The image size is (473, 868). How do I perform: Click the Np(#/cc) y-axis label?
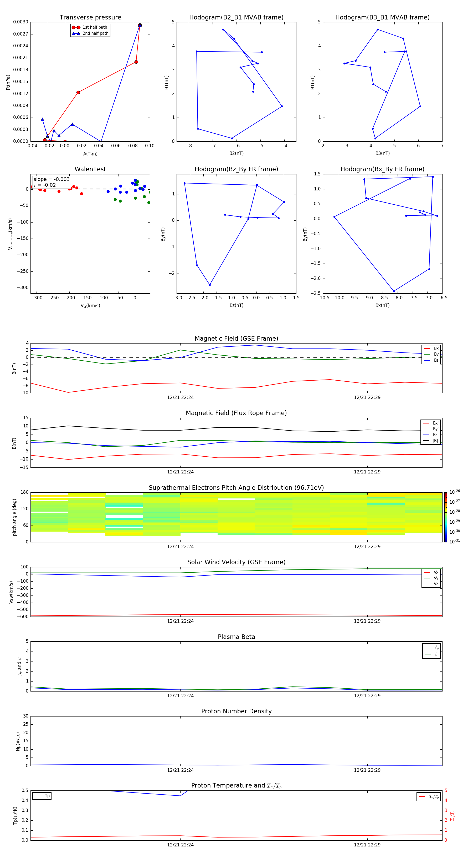[x=18, y=741]
